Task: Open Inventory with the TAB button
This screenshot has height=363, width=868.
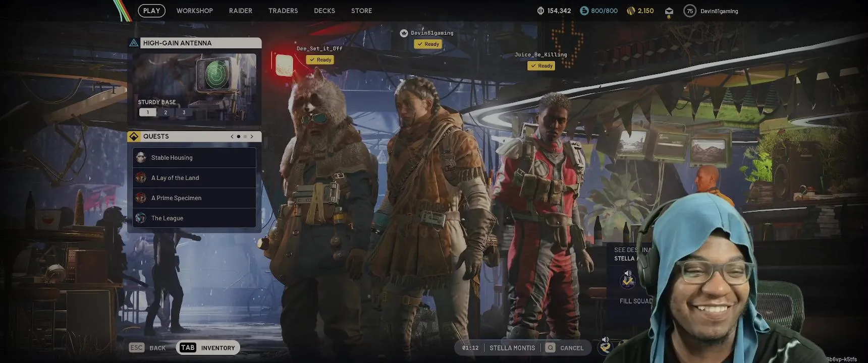Action: [x=208, y=347]
